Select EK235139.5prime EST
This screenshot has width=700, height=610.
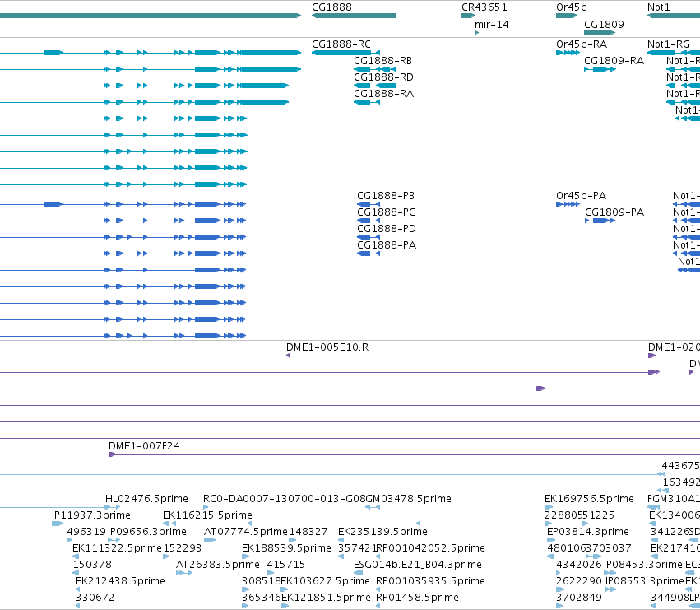pos(382,532)
